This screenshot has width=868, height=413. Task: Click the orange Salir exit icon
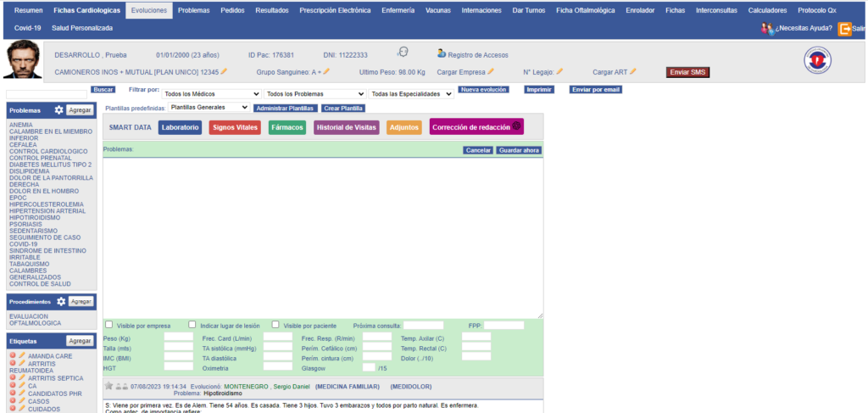pos(844,29)
